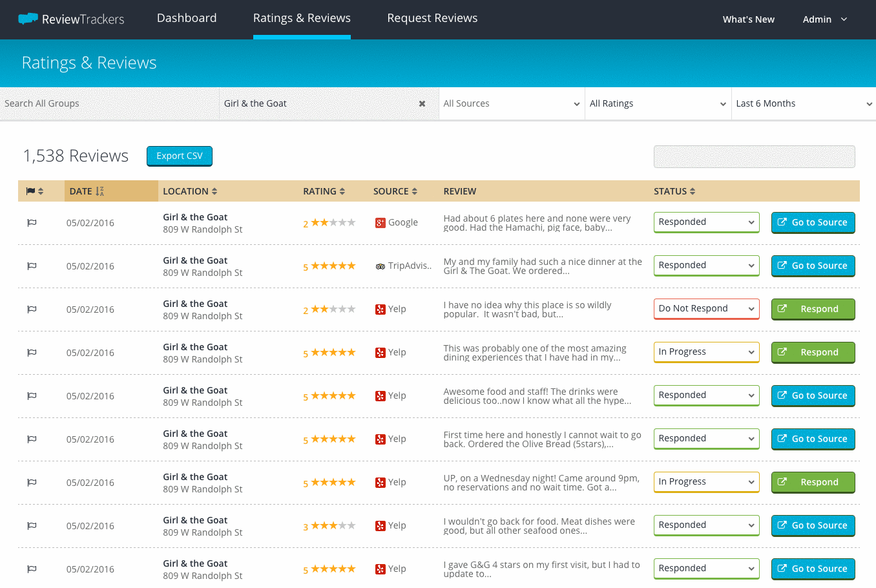Go to the Request Reviews tab
876x588 pixels.
[x=432, y=18]
